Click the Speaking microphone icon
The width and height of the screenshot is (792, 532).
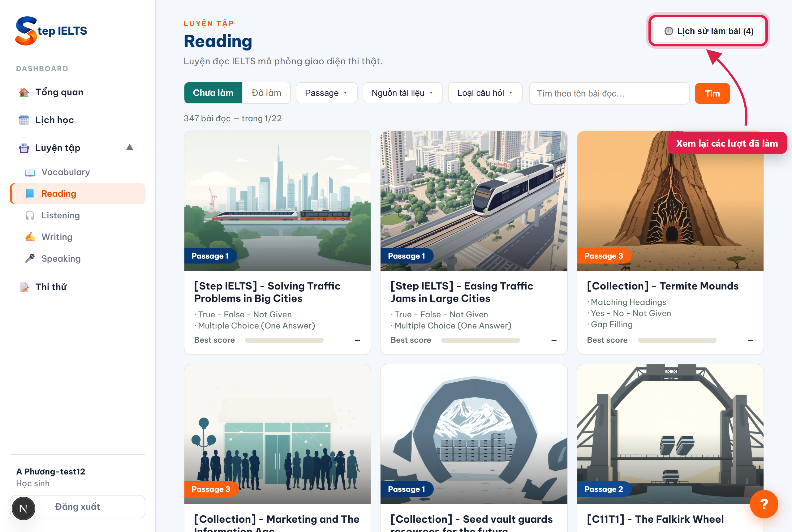[30, 259]
